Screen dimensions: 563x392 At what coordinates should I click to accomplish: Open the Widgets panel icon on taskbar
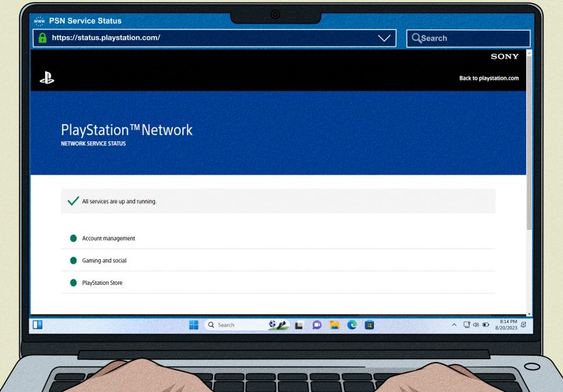tap(38, 325)
